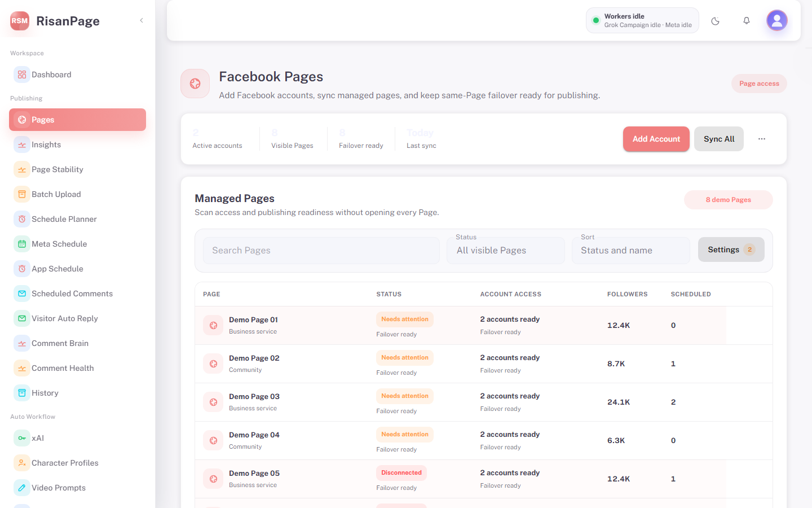Toggle dark mode with the moon icon

716,21
